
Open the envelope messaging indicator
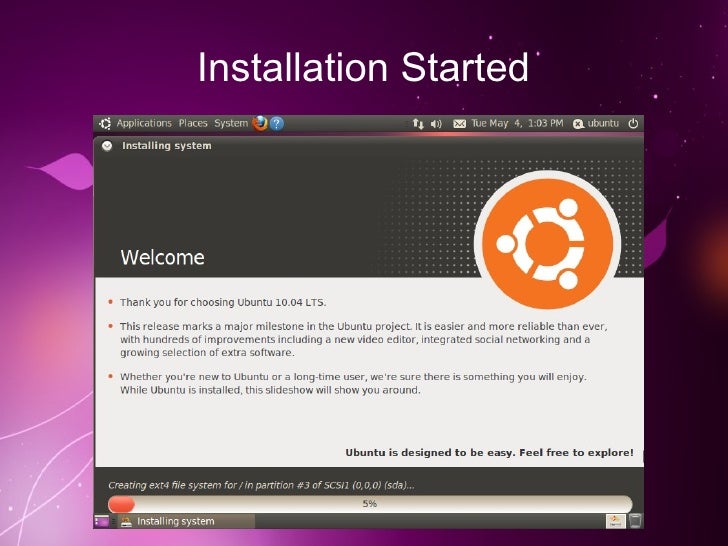coord(459,124)
